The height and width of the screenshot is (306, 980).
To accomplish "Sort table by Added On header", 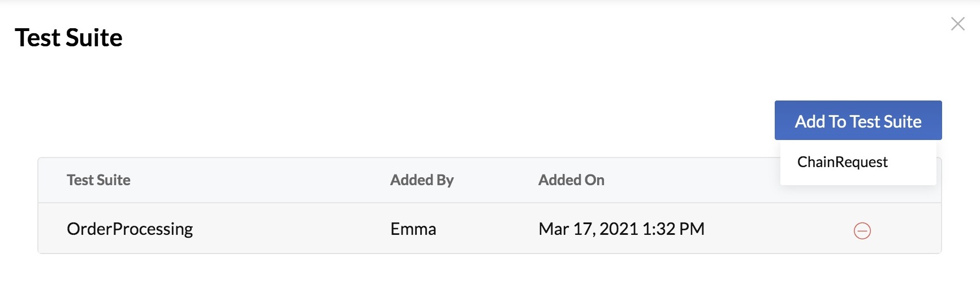I will pyautogui.click(x=571, y=180).
